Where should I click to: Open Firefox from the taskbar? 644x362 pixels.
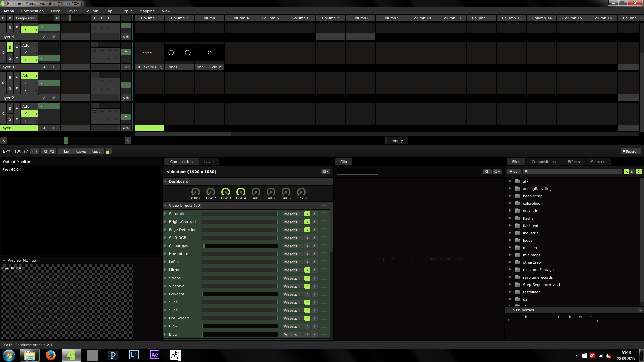(50, 355)
